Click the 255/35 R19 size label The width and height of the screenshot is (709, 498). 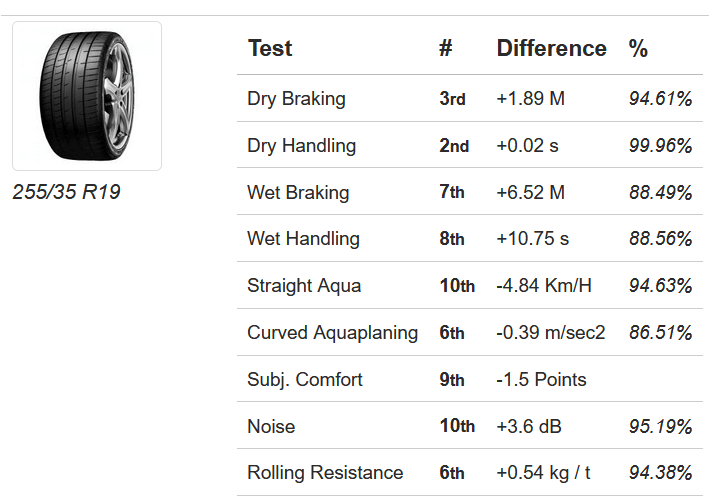66,192
